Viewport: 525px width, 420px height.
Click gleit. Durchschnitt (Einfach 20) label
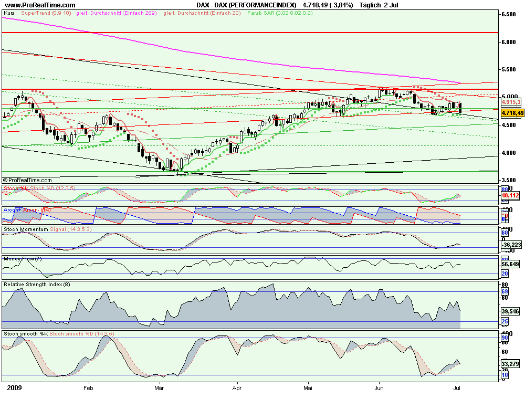(x=200, y=14)
